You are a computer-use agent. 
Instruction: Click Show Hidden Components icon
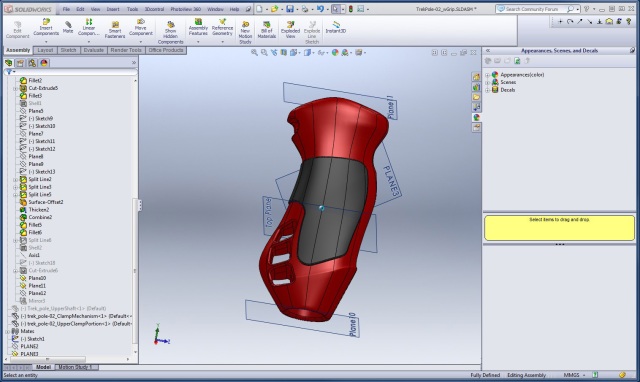click(171, 32)
